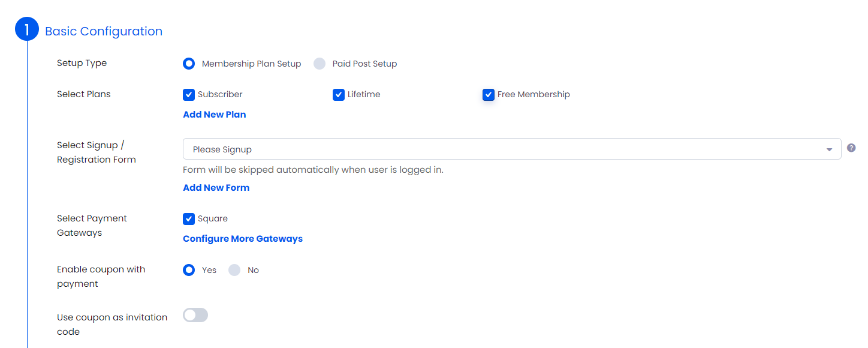Image resolution: width=868 pixels, height=348 pixels.
Task: Select Yes for enable coupon with payment
Action: 189,270
